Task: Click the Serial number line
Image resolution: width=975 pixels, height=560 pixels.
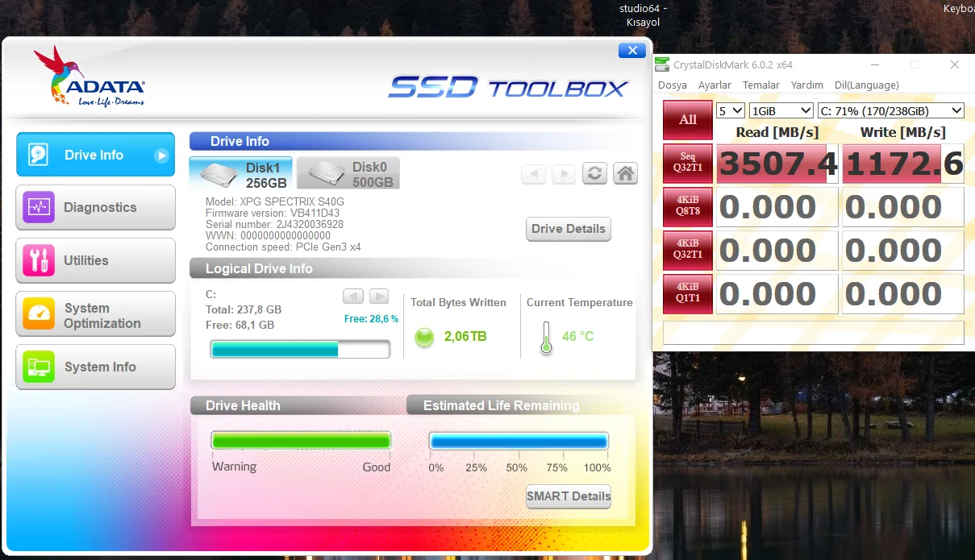Action: click(x=274, y=225)
